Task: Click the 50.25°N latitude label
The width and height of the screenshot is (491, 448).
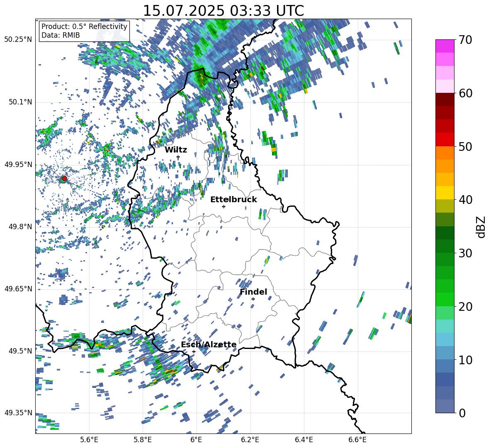Action: [18, 40]
